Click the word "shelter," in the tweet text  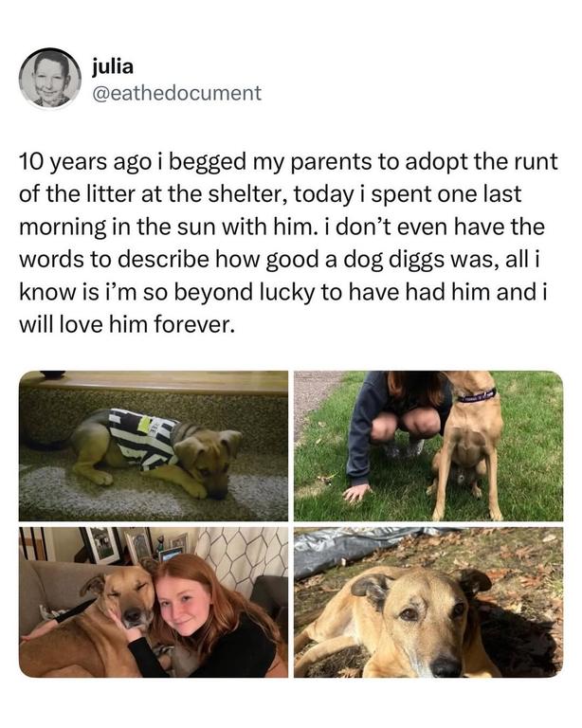(246, 194)
